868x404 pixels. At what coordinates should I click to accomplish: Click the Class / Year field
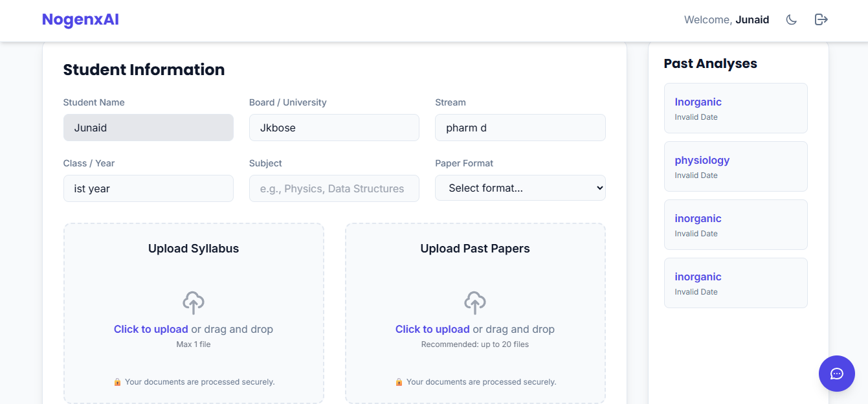coord(148,188)
